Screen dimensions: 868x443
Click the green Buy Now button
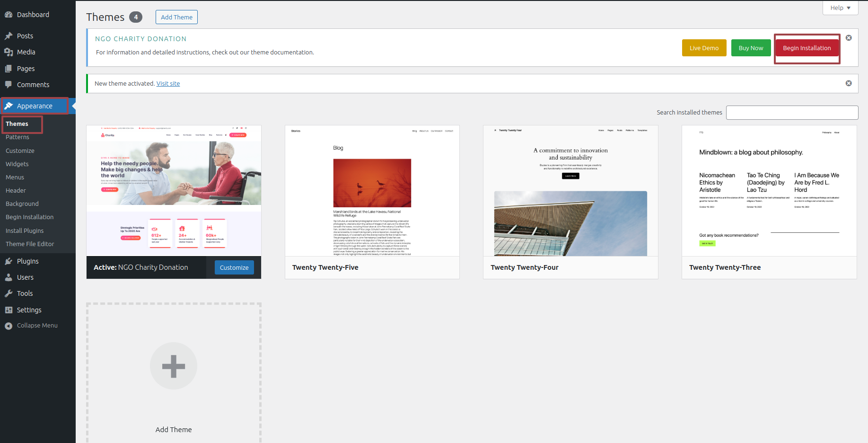(751, 48)
